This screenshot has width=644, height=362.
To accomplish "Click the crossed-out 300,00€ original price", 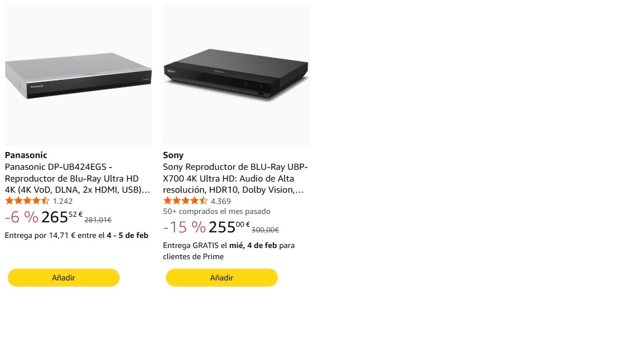I will click(x=266, y=230).
